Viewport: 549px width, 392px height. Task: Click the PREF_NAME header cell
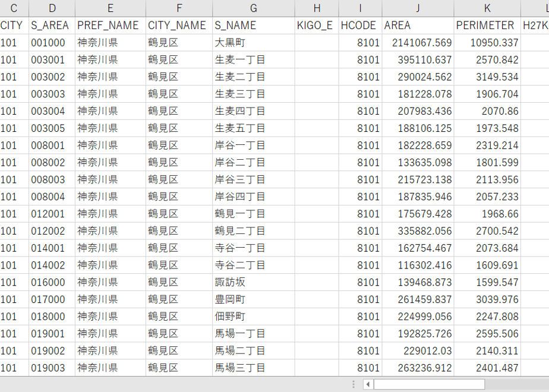pos(111,26)
